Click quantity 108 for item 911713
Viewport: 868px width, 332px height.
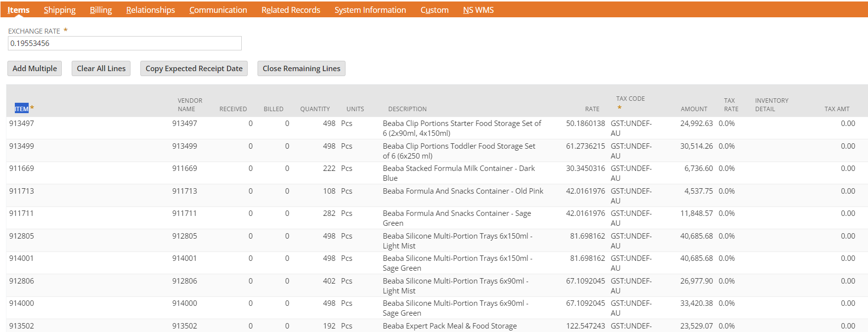(x=329, y=191)
